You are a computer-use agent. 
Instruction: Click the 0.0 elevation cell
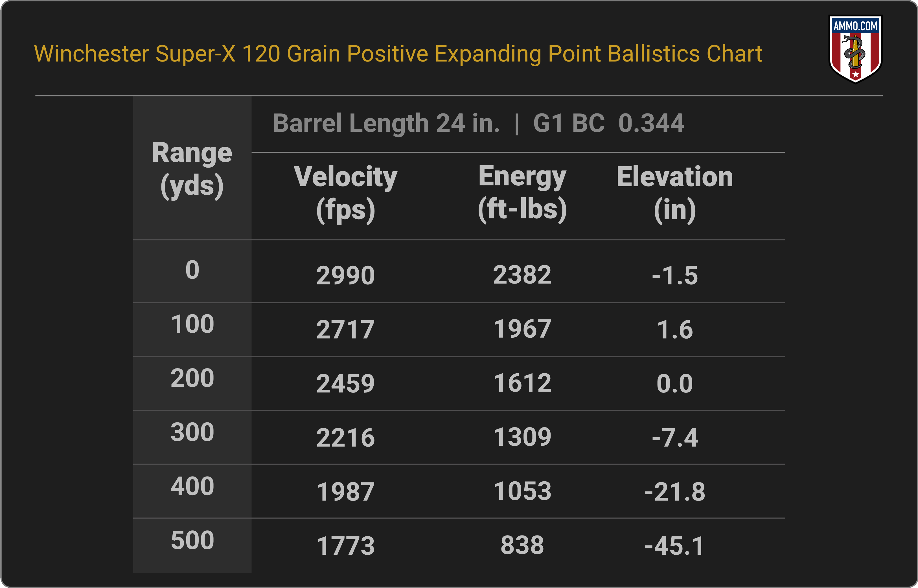(674, 383)
